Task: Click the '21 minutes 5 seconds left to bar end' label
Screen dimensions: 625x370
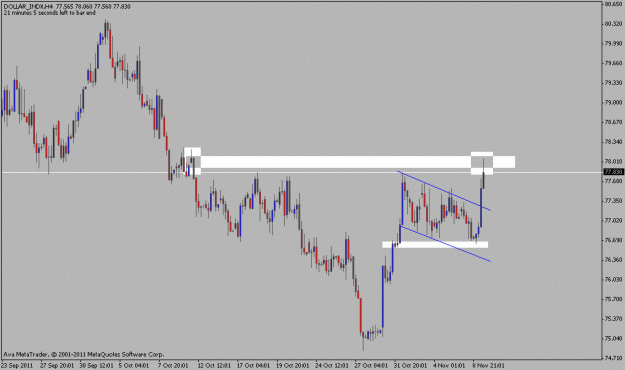Action: point(49,13)
